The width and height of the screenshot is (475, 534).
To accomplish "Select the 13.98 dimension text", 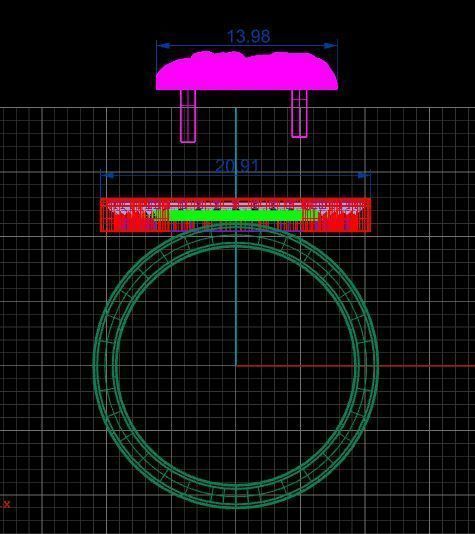I will (248, 36).
